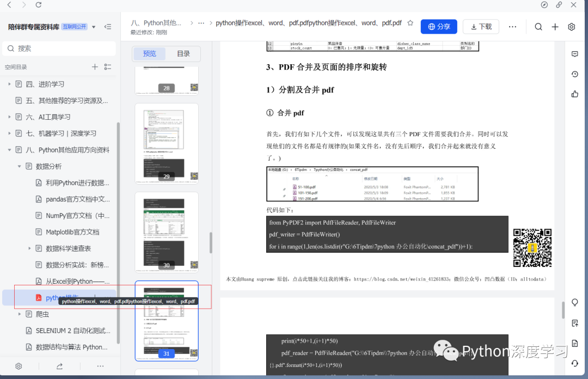Screen dimensions: 588x379
Task: Select page thumbnail 29 in preview panel
Action: [x=166, y=143]
